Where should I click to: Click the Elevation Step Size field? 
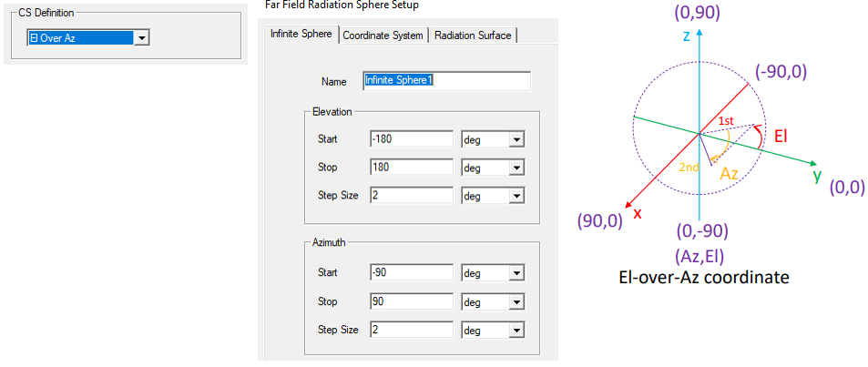coord(411,195)
